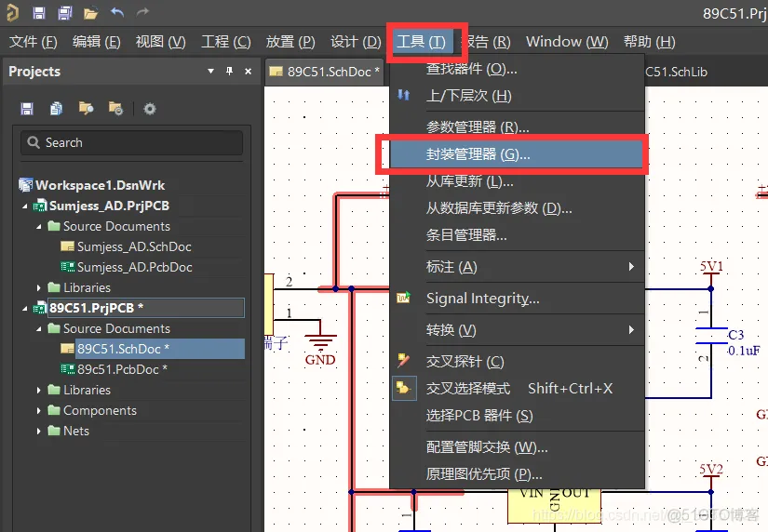Choose 从数据库更新参数 (D) menu entry

pyautogui.click(x=517, y=208)
